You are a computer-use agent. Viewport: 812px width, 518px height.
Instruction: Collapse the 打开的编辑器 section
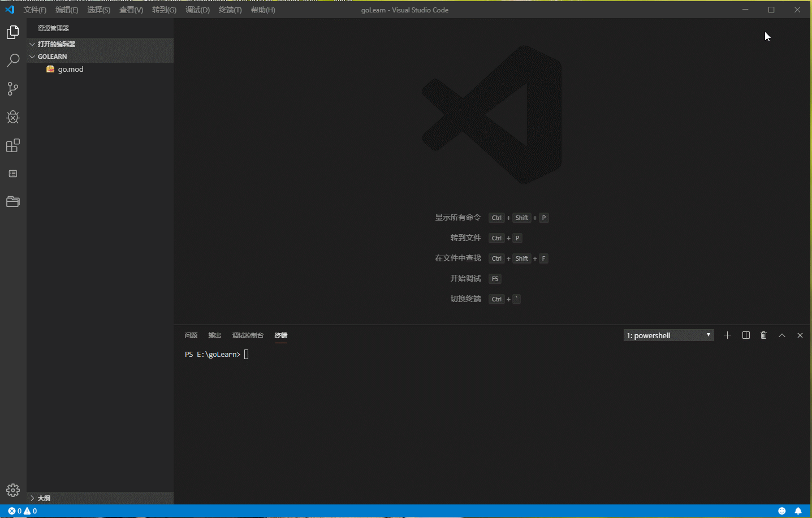click(100, 44)
